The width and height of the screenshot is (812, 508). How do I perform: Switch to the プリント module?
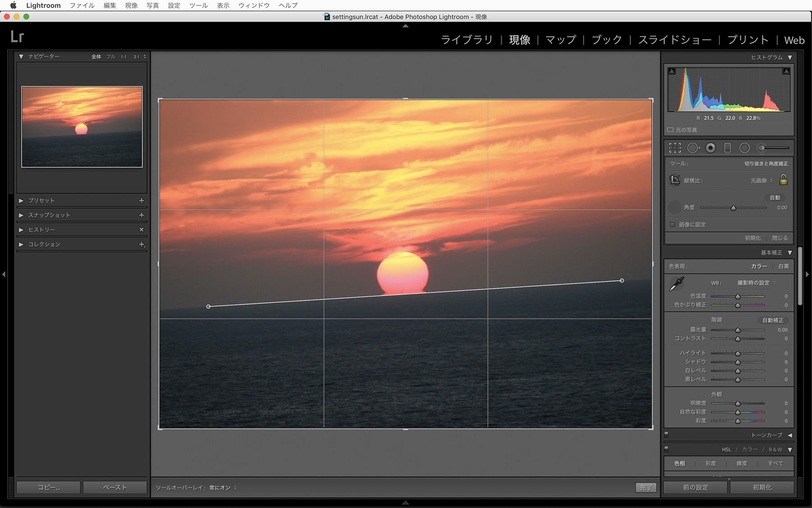pyautogui.click(x=748, y=40)
